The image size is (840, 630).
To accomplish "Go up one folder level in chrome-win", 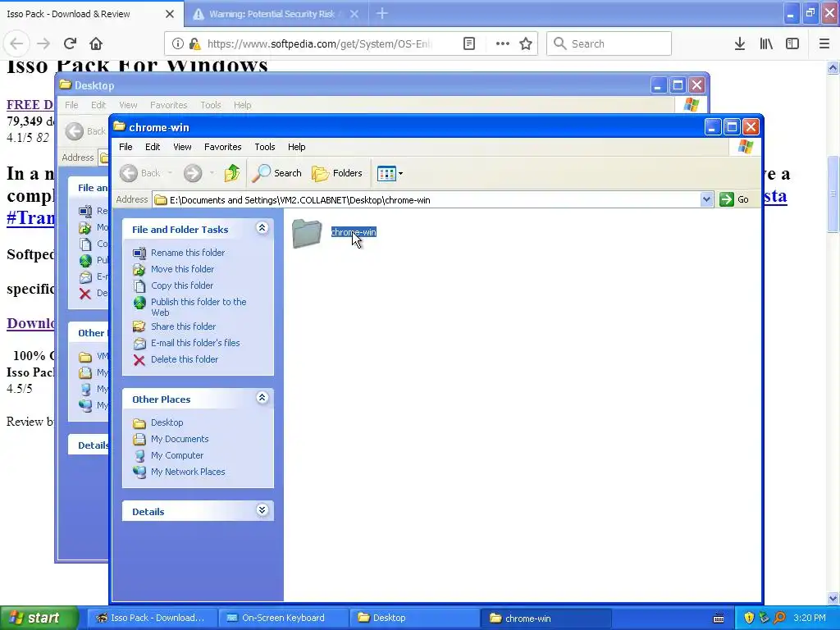I will [232, 173].
